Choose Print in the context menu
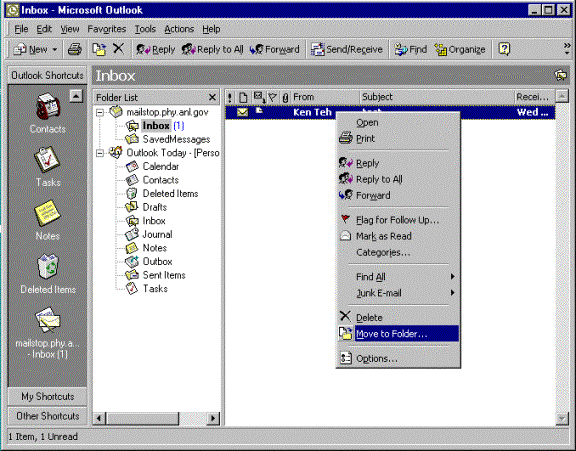Viewport: 576px width, 451px height. (x=398, y=138)
